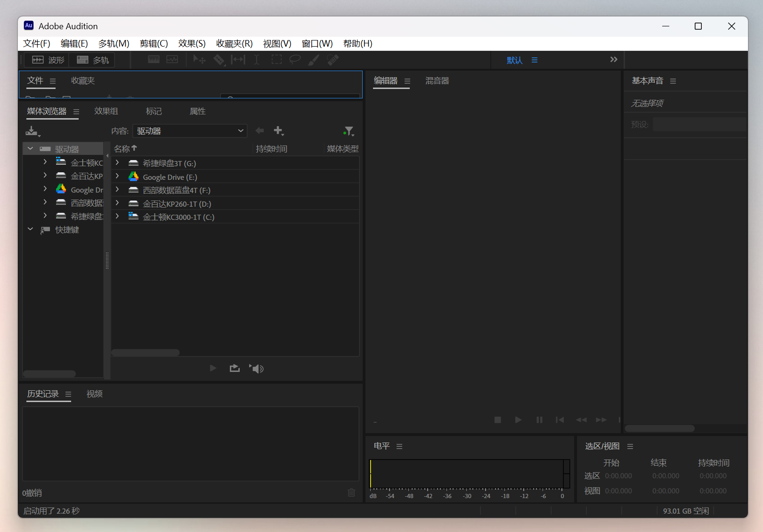Open the 剪辑(C) menu
The width and height of the screenshot is (763, 532).
[154, 43]
